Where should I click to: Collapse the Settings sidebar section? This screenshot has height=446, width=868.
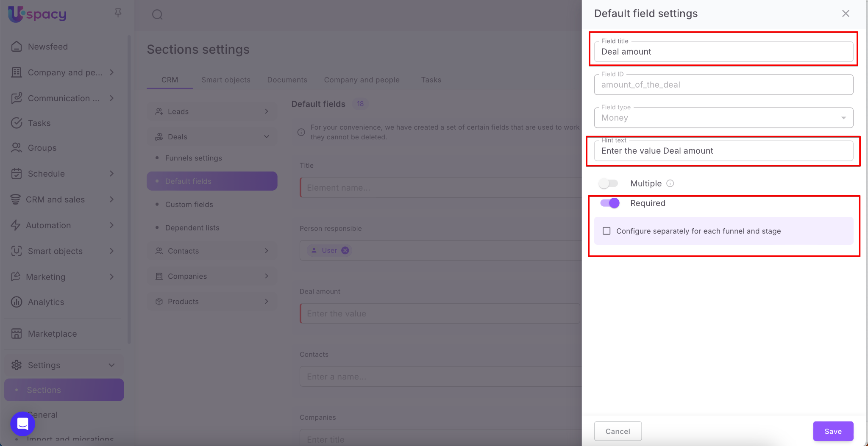pyautogui.click(x=111, y=365)
